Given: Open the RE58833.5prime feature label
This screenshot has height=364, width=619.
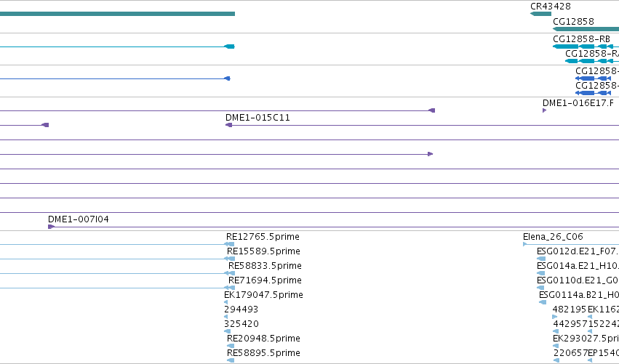Looking at the screenshot, I should [x=265, y=266].
